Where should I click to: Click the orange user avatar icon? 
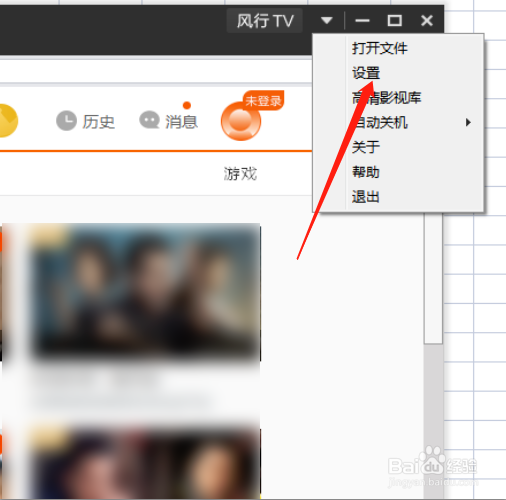point(241,121)
